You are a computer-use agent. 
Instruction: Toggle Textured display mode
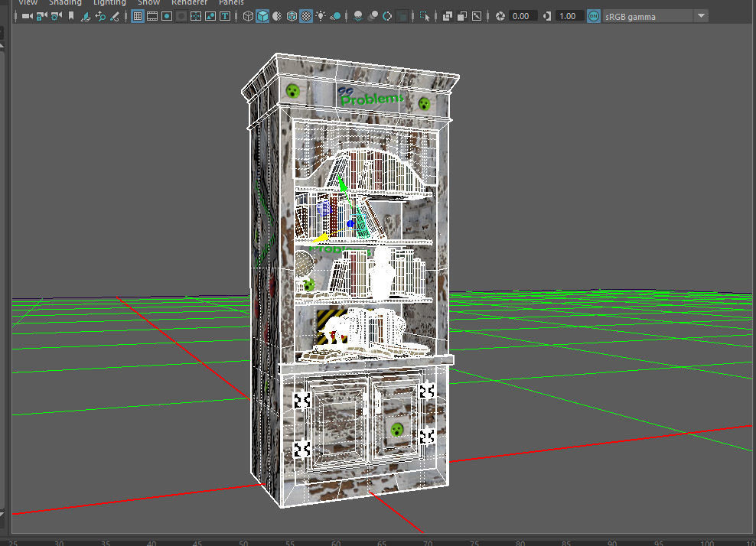[306, 16]
